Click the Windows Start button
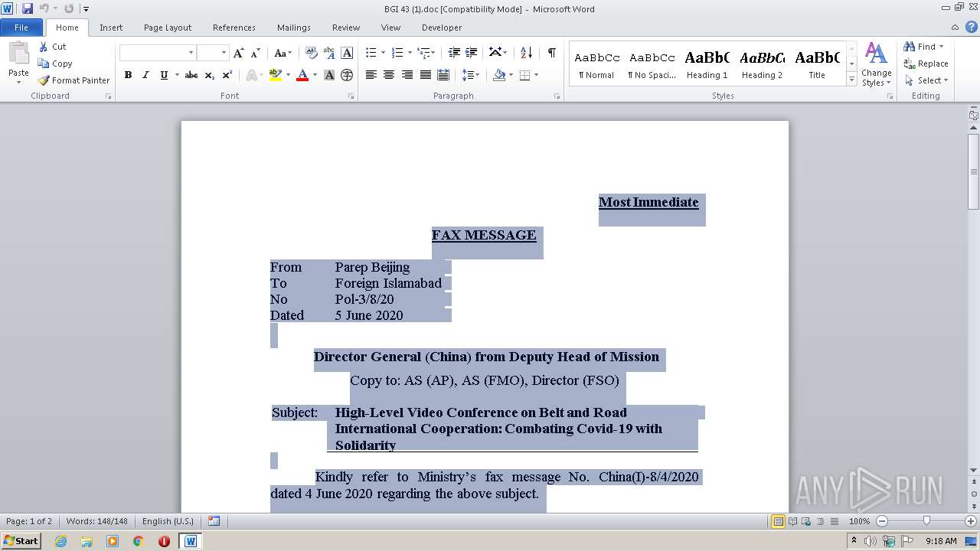980x551 pixels. [21, 541]
